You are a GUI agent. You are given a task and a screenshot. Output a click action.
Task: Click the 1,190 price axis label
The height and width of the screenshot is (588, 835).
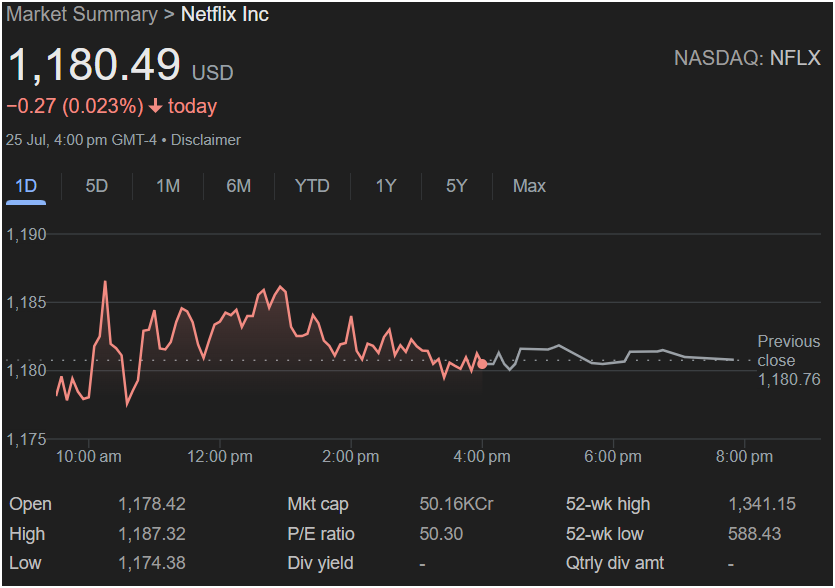pos(26,234)
